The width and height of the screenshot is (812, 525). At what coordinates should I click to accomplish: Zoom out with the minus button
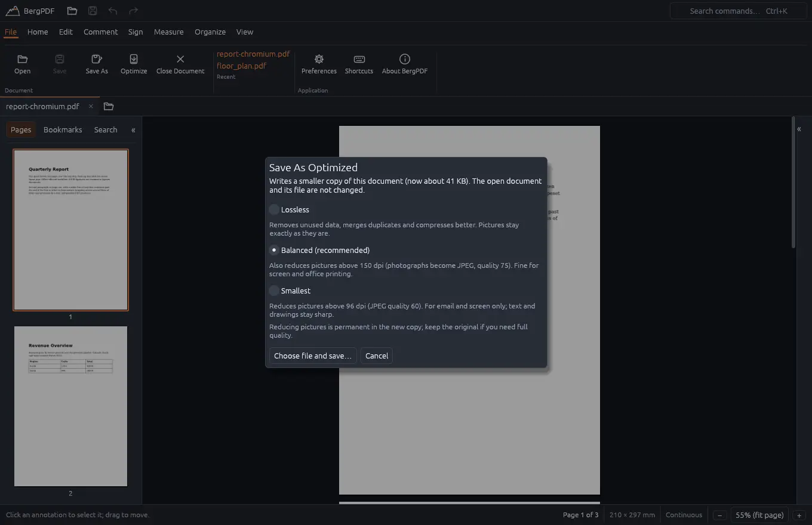[720, 515]
